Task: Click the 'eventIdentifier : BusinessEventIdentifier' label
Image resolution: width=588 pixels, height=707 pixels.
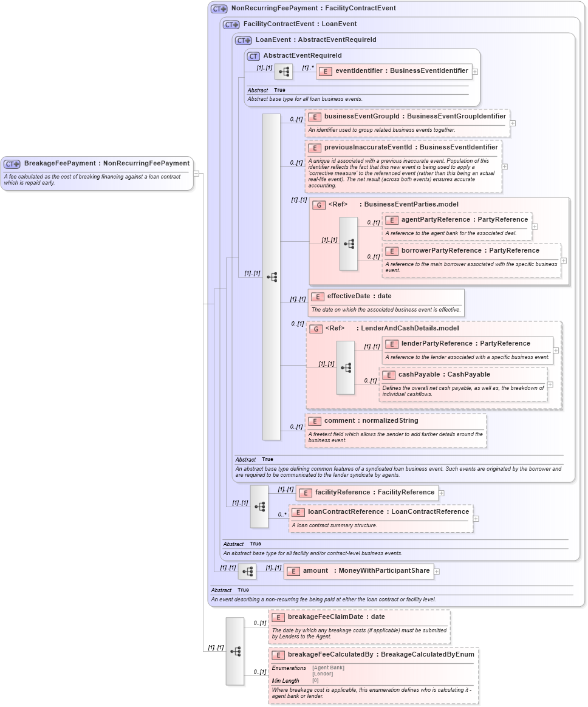Action: pos(402,71)
